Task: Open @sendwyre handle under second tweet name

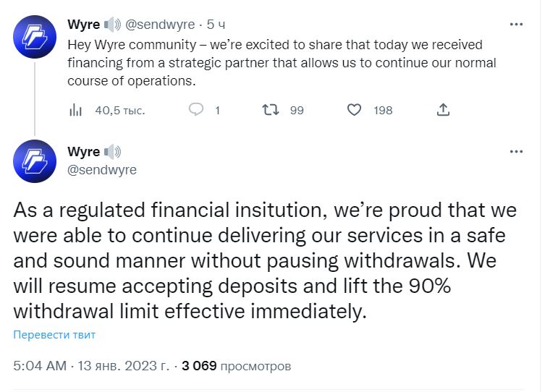Action: tap(101, 170)
